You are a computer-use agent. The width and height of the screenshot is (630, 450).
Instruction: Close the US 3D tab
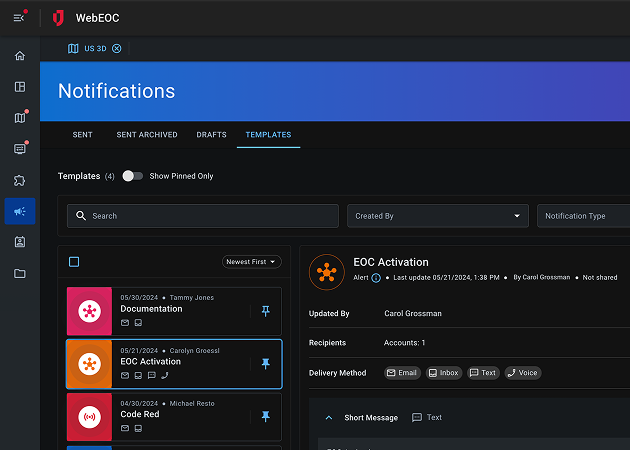coord(117,48)
